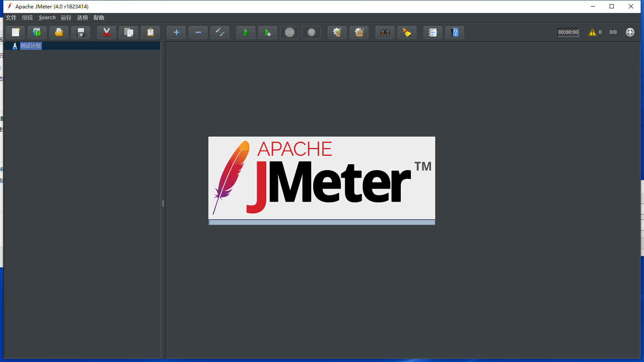Open the Function Helper dialog icon
Image resolution: width=644 pixels, height=362 pixels.
click(433, 32)
